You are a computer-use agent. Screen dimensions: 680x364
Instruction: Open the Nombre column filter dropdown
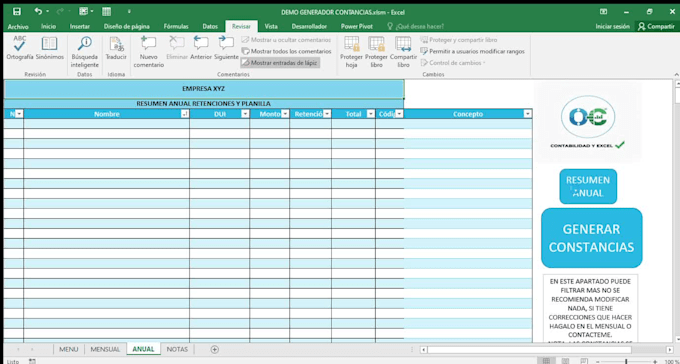185,114
